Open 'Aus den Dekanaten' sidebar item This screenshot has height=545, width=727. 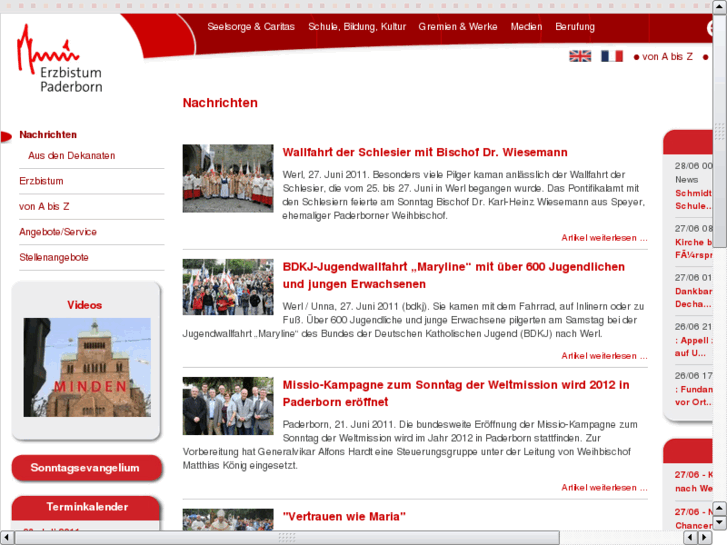tap(71, 155)
